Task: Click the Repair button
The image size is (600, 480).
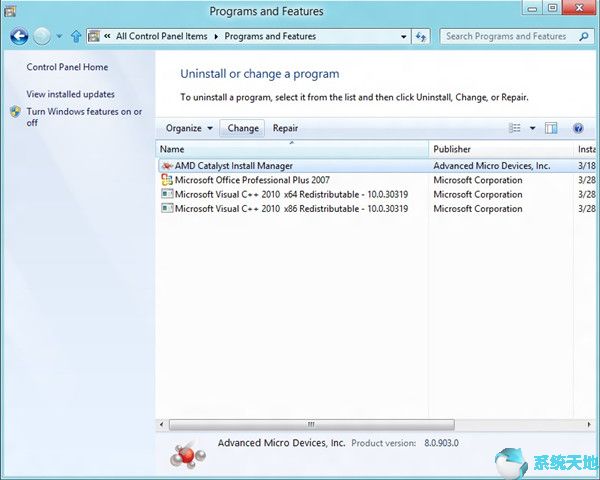Action: pos(285,128)
